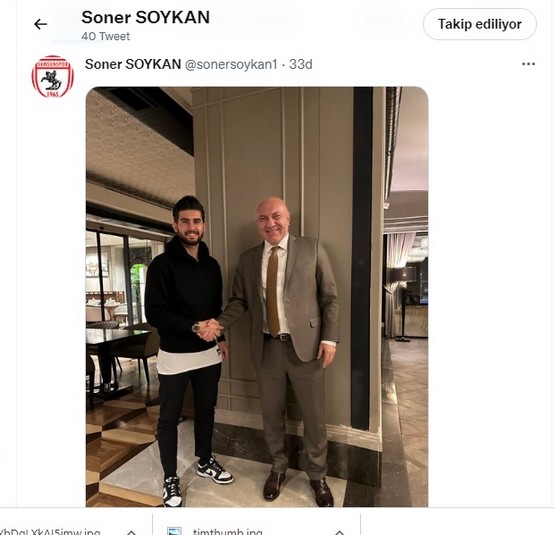Open Soner SOYKAN author name on tweet
The image size is (555, 535).
[x=133, y=64]
